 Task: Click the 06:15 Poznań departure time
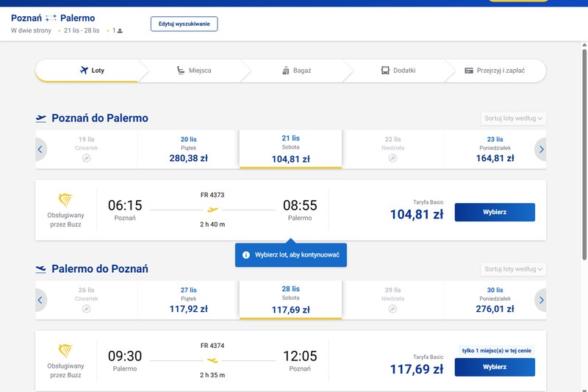pos(125,205)
